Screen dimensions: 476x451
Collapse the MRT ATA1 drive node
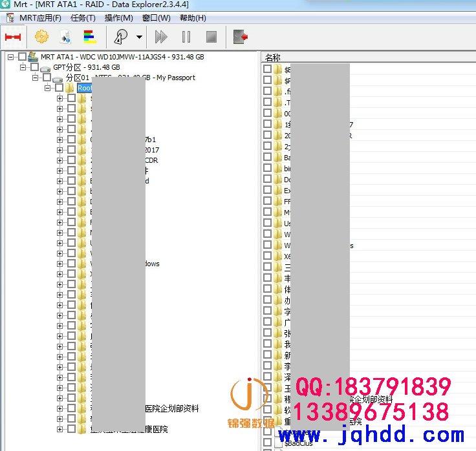point(10,57)
